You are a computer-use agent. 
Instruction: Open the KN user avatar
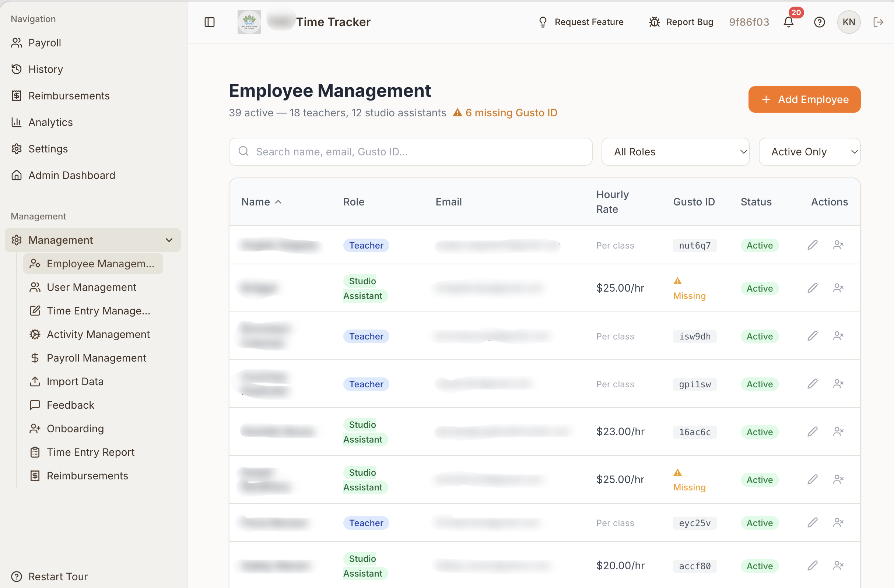tap(849, 22)
